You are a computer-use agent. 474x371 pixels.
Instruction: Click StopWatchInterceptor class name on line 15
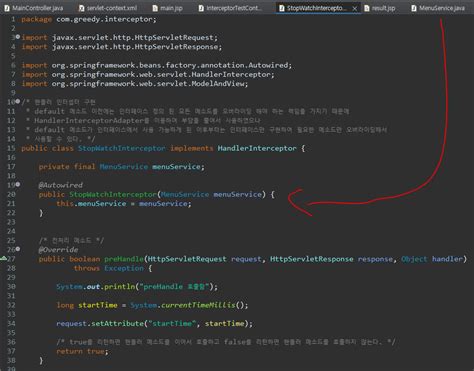tap(122, 148)
